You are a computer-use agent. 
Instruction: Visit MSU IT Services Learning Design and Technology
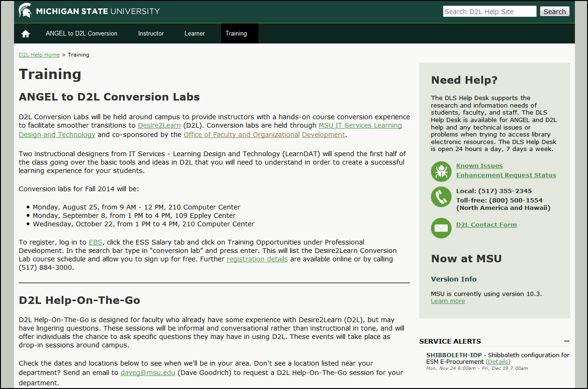pyautogui.click(x=360, y=125)
